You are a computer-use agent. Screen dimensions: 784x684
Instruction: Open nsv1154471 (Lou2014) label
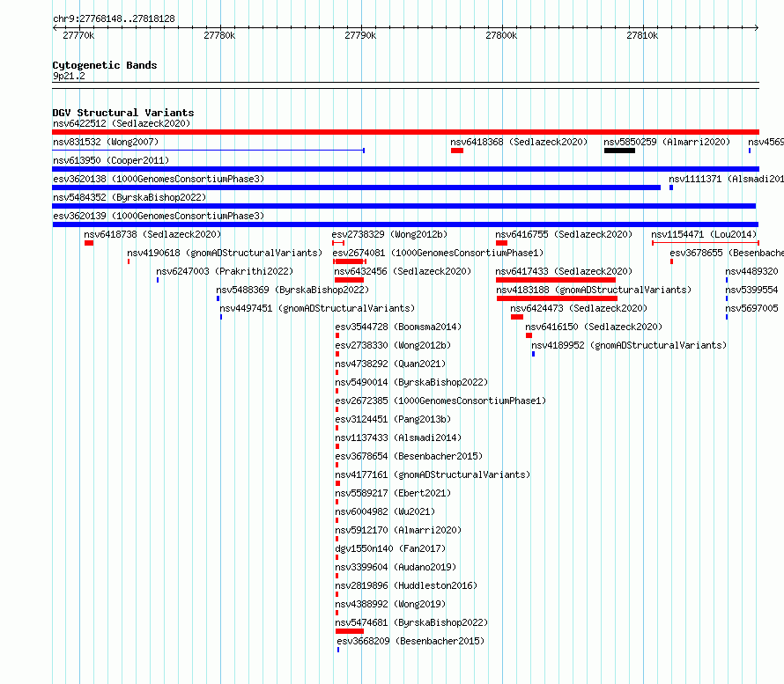pos(704,234)
